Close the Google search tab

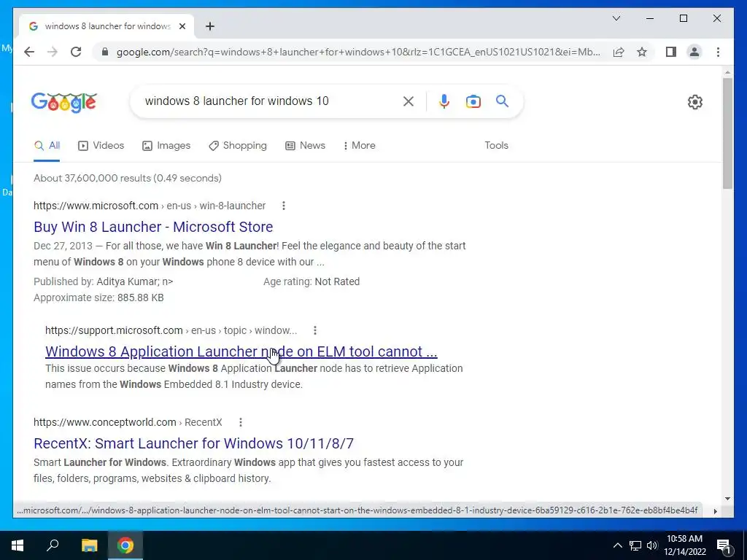point(182,26)
